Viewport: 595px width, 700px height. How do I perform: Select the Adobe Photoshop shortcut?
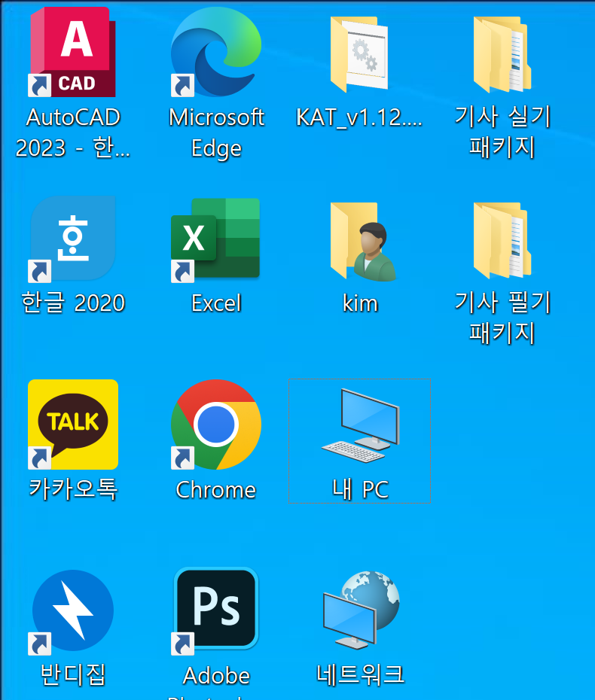216,610
